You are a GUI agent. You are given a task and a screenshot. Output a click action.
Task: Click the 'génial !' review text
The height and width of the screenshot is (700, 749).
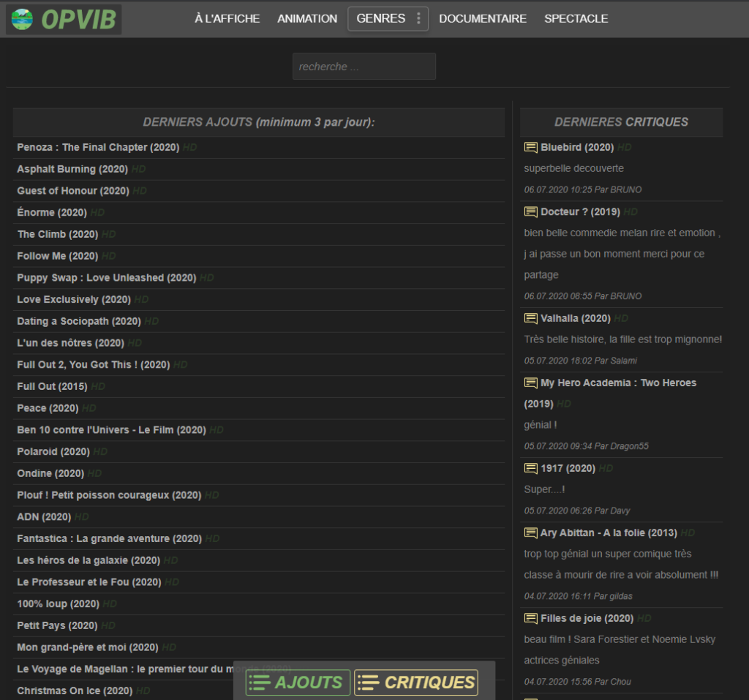[541, 425]
